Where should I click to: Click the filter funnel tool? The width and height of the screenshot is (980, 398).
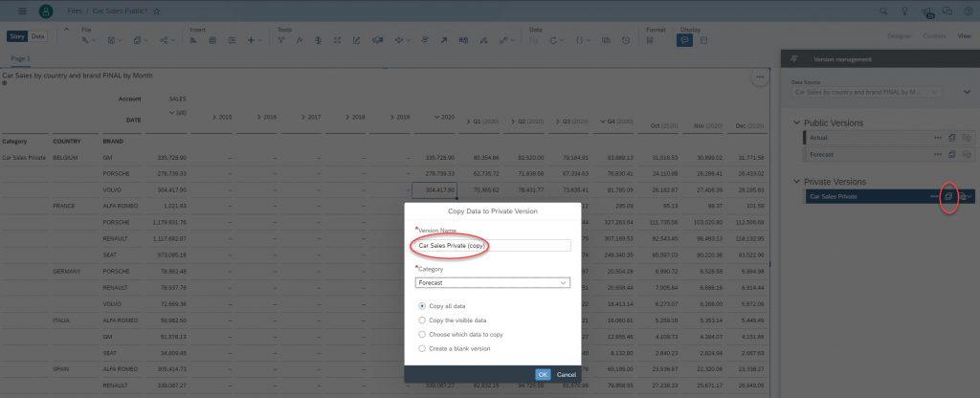click(280, 40)
